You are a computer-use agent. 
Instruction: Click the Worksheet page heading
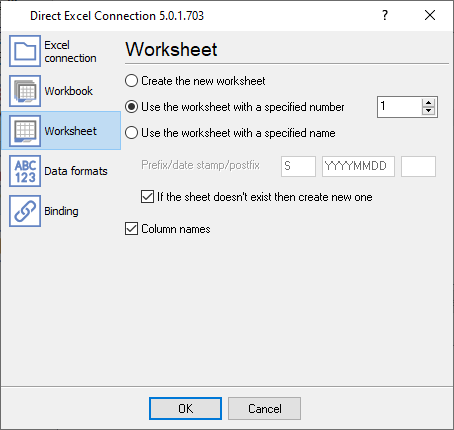[x=171, y=50]
